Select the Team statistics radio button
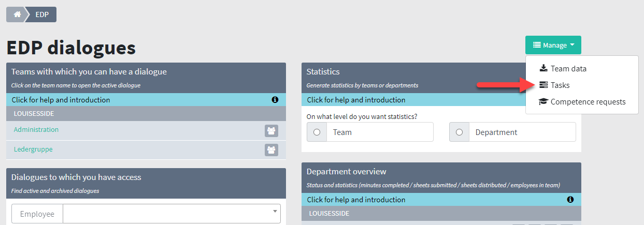Viewport: 644px width, 225px height. (x=317, y=132)
